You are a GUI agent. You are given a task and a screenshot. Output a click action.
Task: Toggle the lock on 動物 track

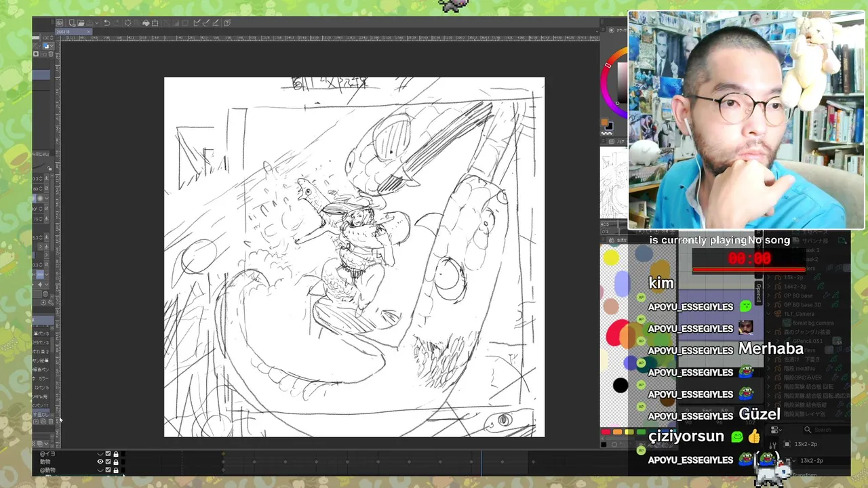tap(116, 462)
